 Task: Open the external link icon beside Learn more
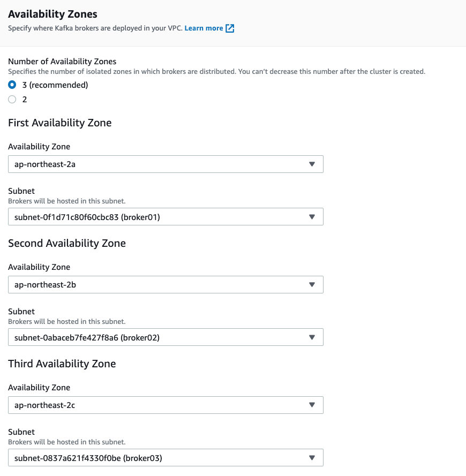pyautogui.click(x=230, y=28)
